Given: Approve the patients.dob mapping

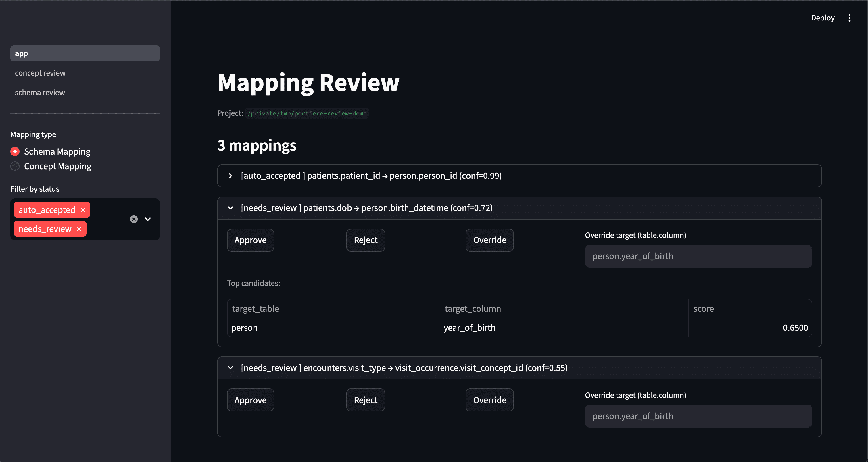Looking at the screenshot, I should pos(250,240).
